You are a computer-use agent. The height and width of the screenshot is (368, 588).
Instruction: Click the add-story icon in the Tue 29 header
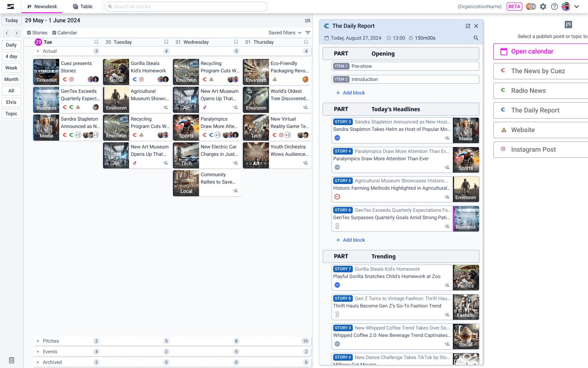point(96,42)
